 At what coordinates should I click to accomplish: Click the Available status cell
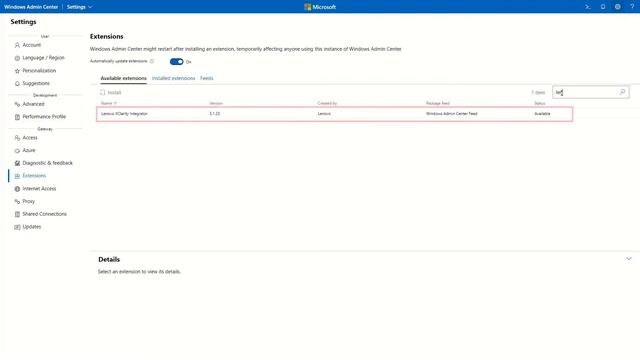point(542,114)
